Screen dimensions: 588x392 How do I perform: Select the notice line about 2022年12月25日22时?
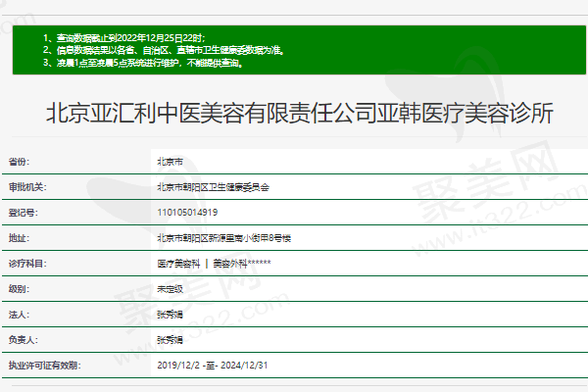click(x=124, y=38)
